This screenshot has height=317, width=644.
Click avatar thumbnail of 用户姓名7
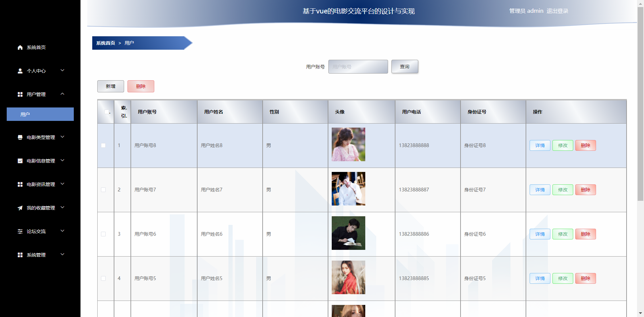(x=348, y=189)
